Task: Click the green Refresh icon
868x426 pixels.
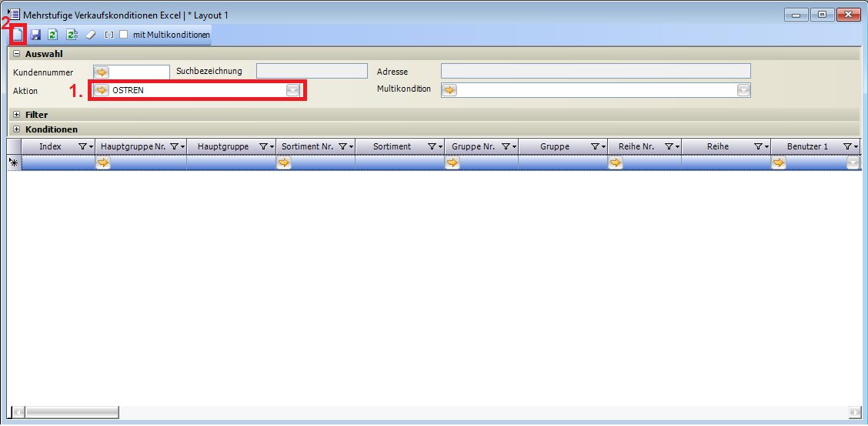Action: pos(53,35)
